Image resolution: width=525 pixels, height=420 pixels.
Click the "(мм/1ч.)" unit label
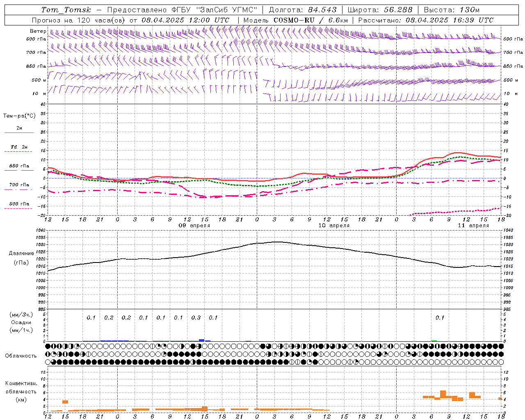pos(21,330)
